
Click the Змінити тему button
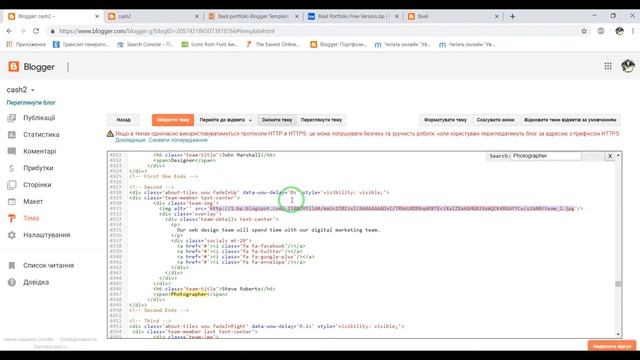277,120
